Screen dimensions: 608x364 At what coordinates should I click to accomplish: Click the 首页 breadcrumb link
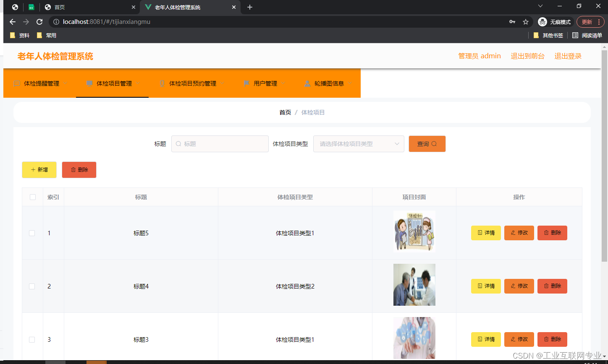tap(285, 112)
